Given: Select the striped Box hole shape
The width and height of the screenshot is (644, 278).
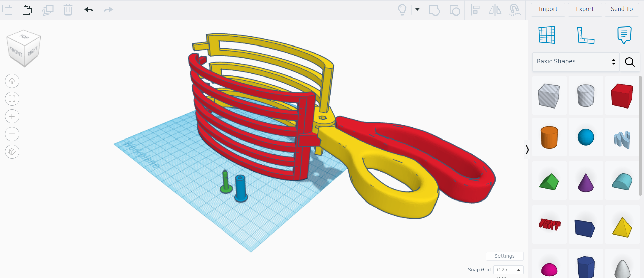Looking at the screenshot, I should point(549,96).
